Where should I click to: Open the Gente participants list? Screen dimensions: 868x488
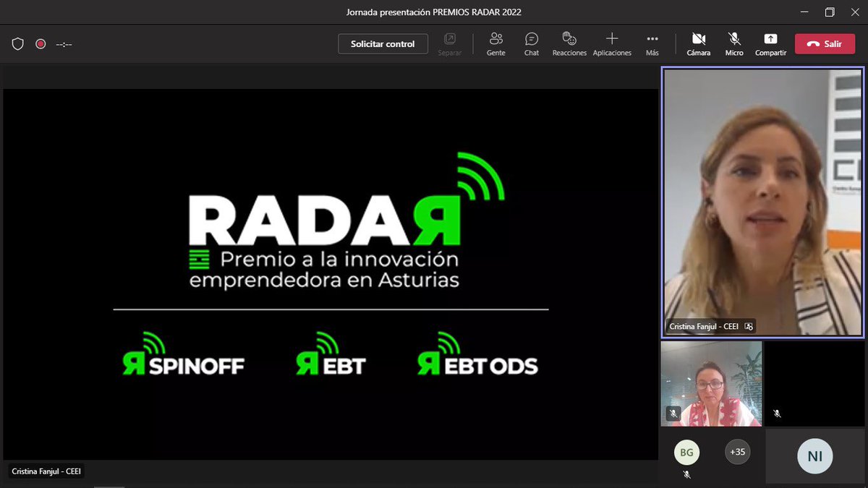pos(495,43)
